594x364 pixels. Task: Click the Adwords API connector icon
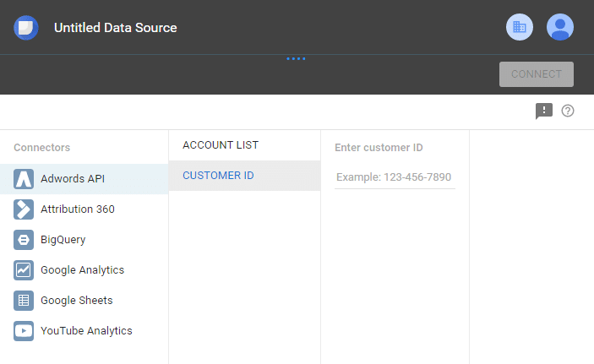click(24, 179)
